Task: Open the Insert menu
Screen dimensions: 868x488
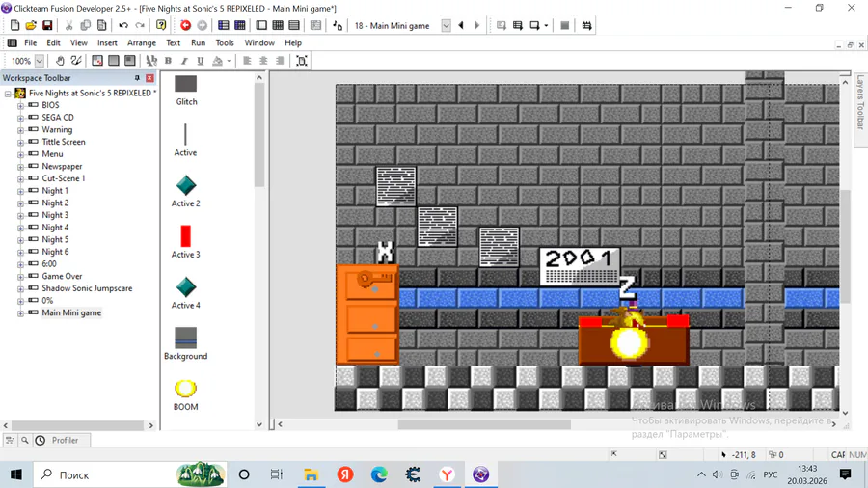Action: [107, 42]
